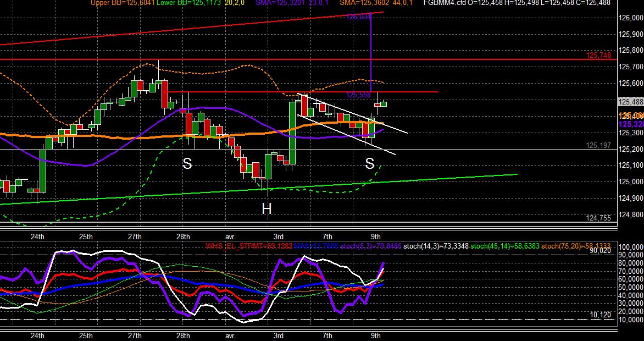Select the gray 124,755 level label
Screen dimensions: 644x341
point(598,218)
